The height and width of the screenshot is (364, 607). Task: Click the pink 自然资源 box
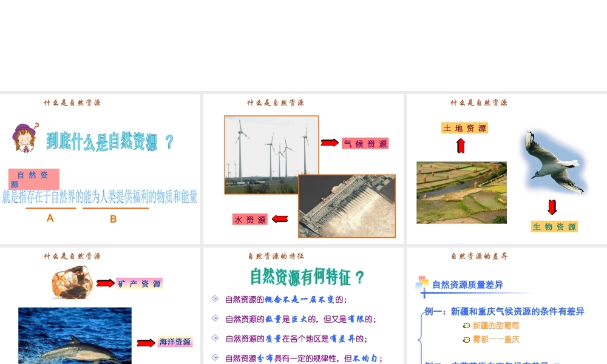(x=34, y=179)
